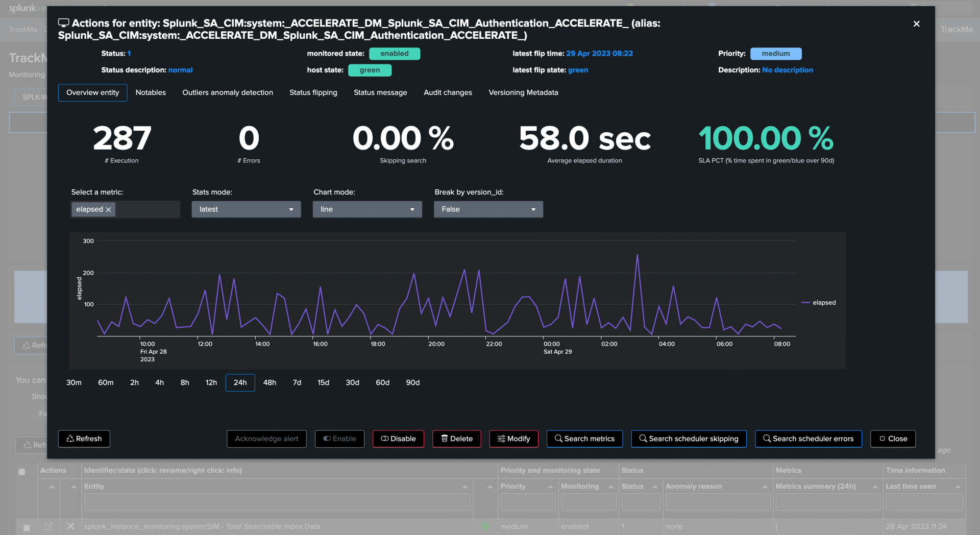Viewport: 980px width, 535px height.
Task: Expand the Stats mode dropdown
Action: [246, 209]
